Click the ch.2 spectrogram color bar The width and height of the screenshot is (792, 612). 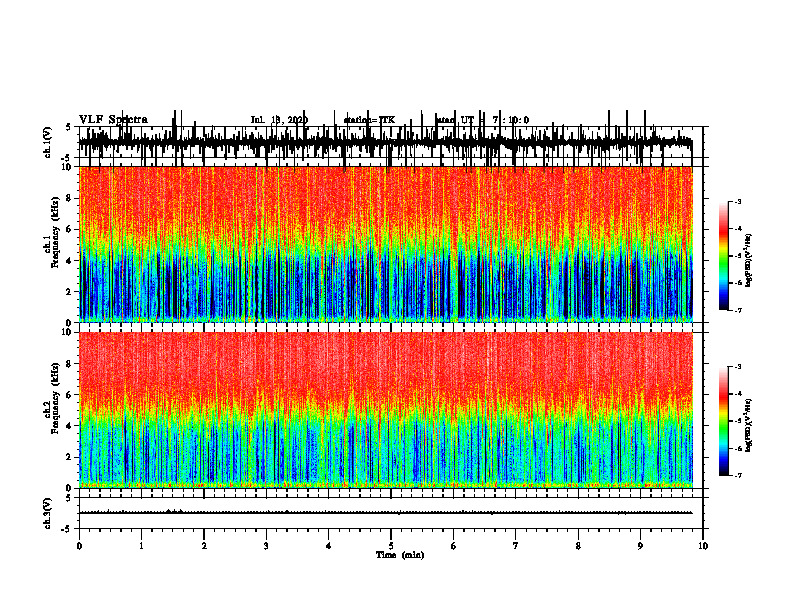coord(723,421)
